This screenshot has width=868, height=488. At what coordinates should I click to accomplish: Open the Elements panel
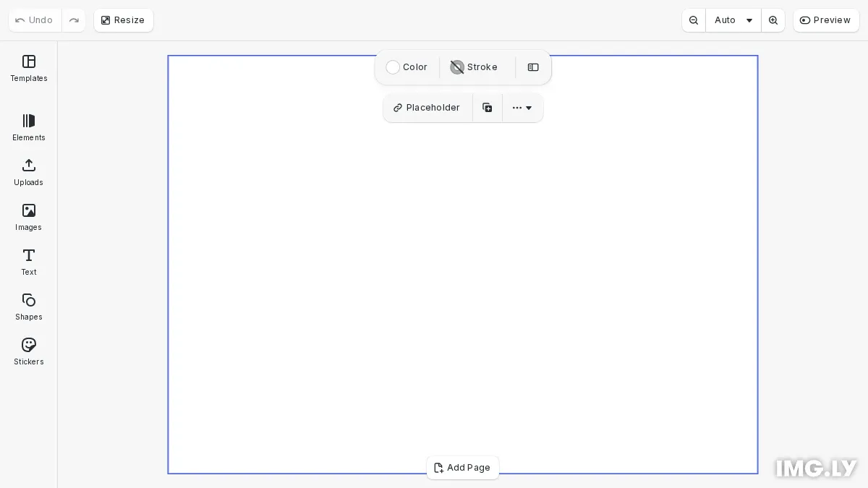click(x=29, y=128)
